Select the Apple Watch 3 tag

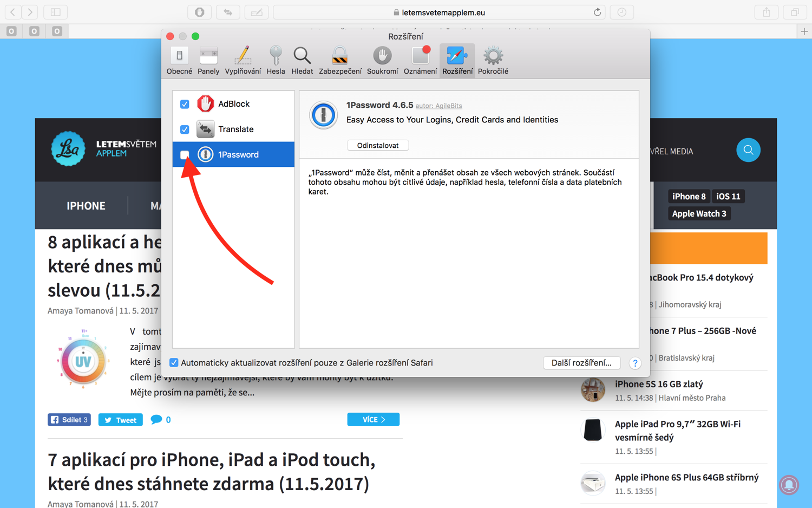tap(699, 213)
